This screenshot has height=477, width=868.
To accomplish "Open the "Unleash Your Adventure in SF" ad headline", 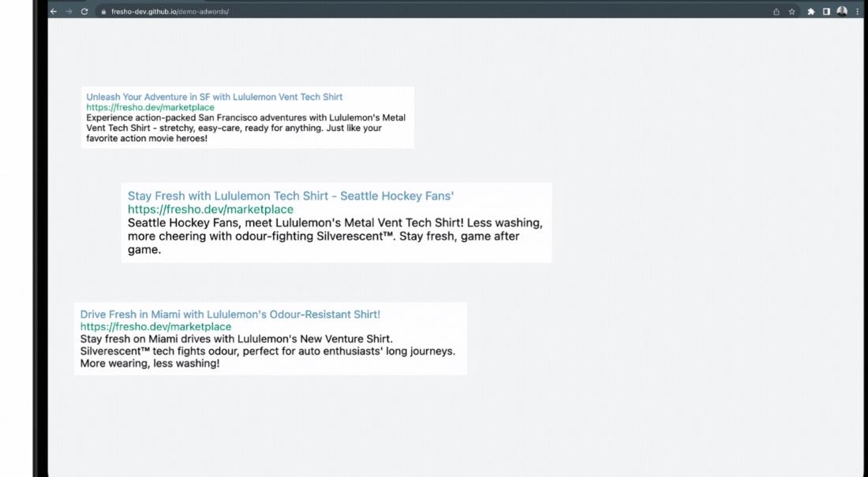I will (x=214, y=97).
